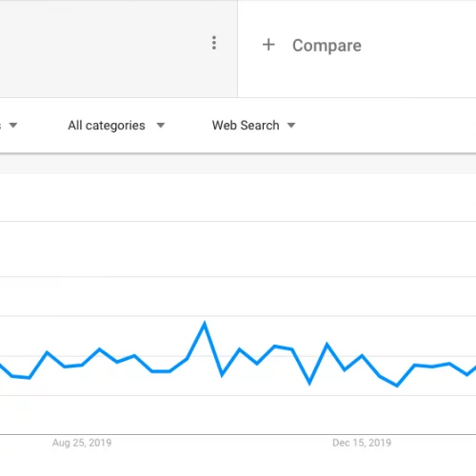Click the chart baseline between the date labels

[x=222, y=434]
